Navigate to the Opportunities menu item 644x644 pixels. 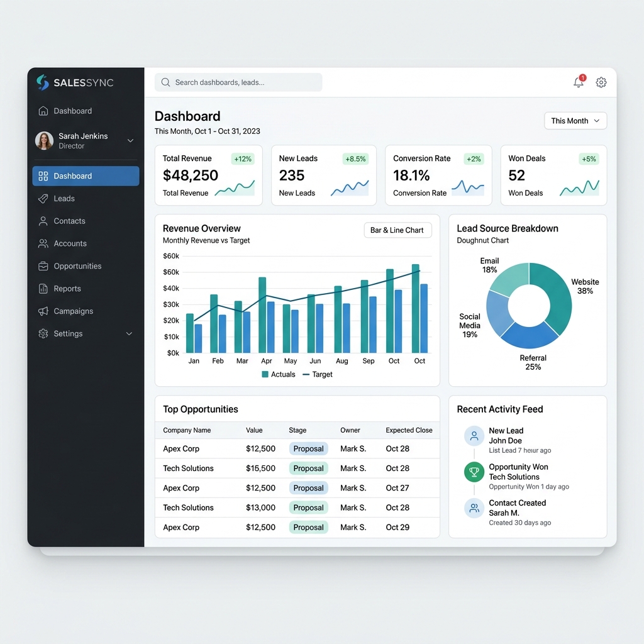pyautogui.click(x=86, y=266)
